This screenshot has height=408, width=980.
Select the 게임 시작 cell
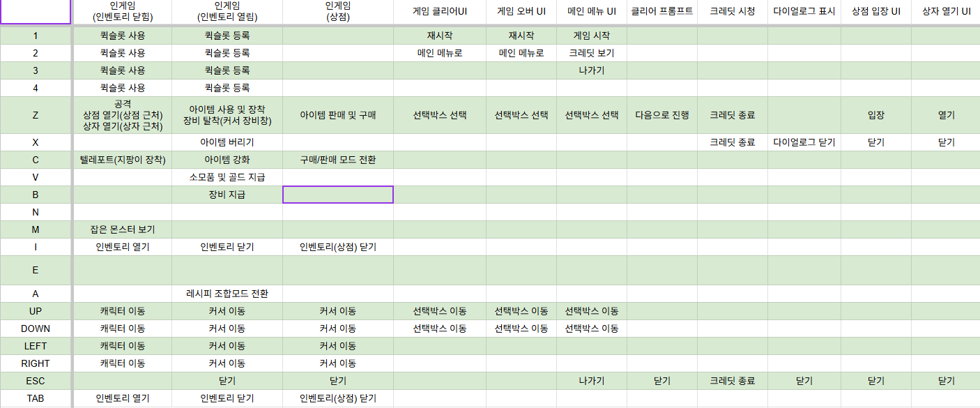[x=592, y=36]
